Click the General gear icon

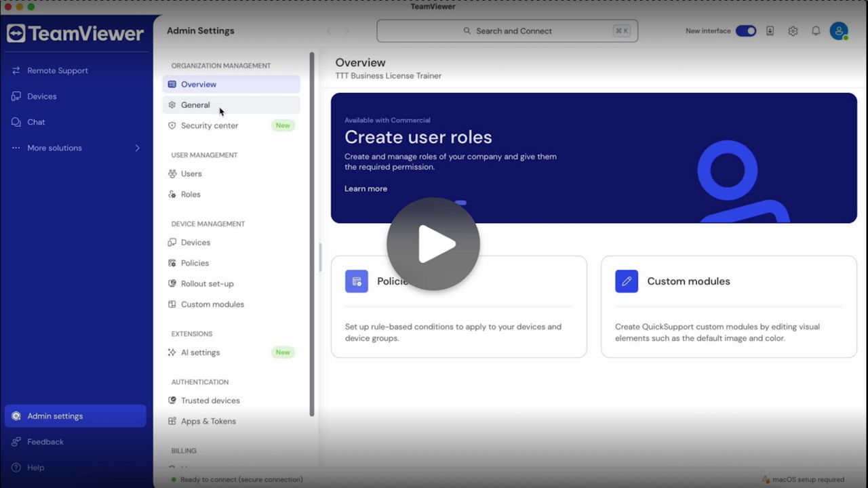(x=172, y=105)
